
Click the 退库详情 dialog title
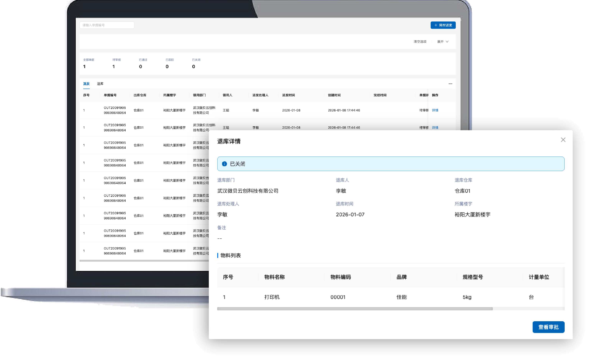(229, 141)
